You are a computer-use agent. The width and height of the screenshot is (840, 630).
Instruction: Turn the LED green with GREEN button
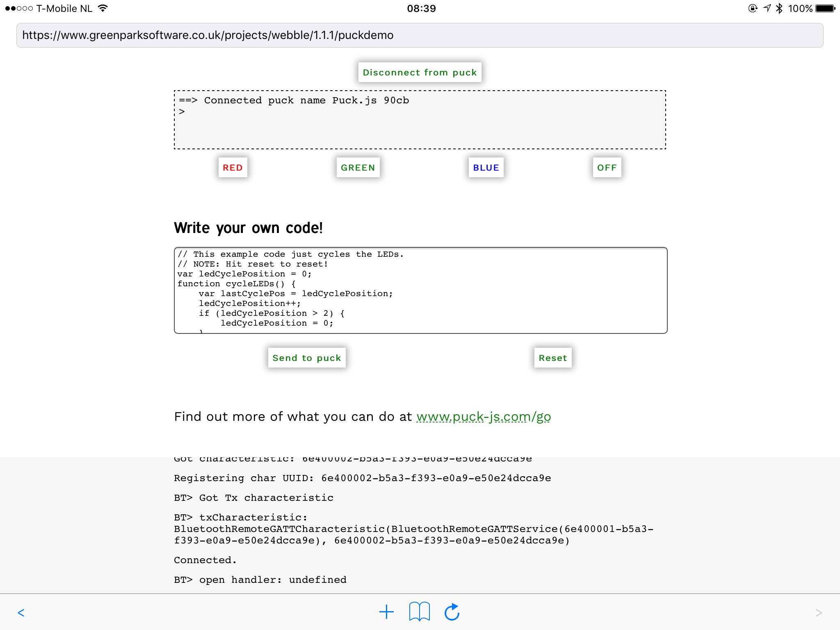coord(358,167)
